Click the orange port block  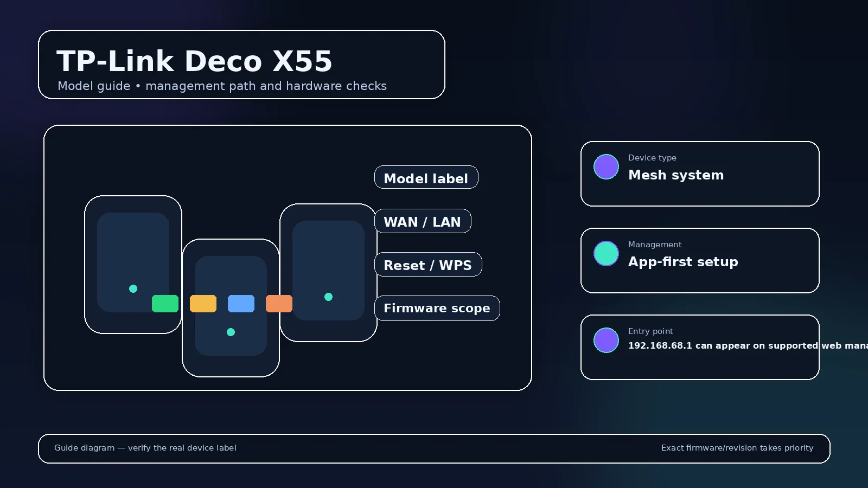tap(279, 304)
